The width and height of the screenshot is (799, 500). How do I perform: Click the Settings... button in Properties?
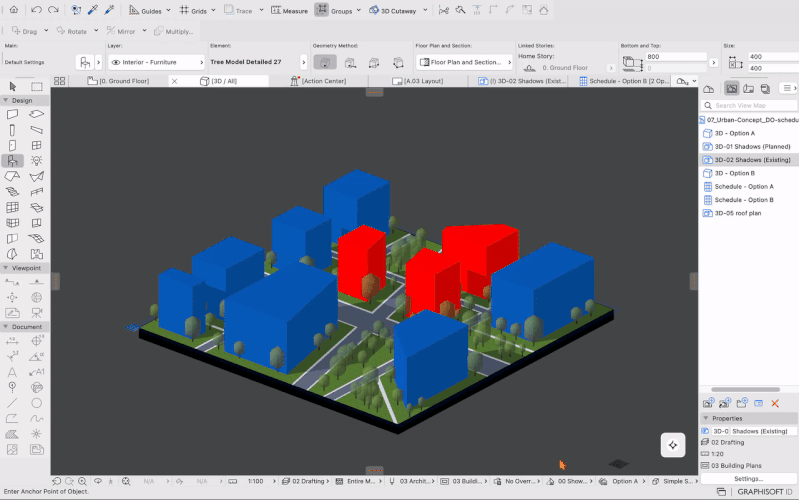tap(748, 479)
